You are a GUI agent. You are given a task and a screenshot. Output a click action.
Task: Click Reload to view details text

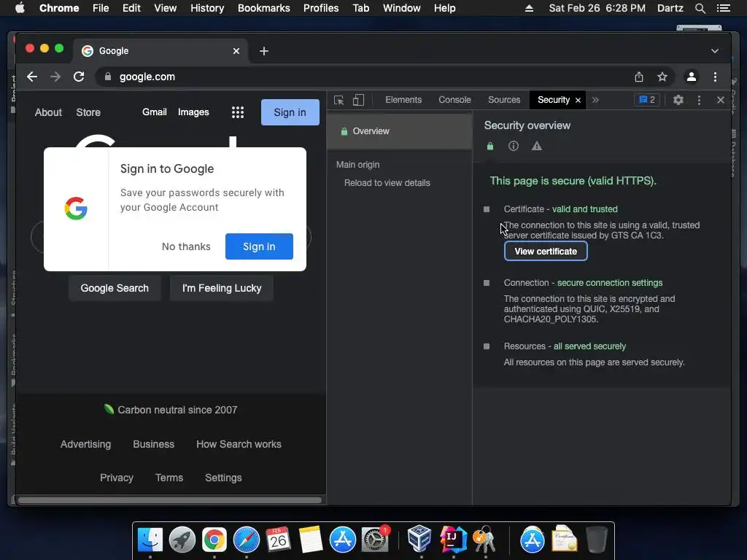pyautogui.click(x=387, y=183)
